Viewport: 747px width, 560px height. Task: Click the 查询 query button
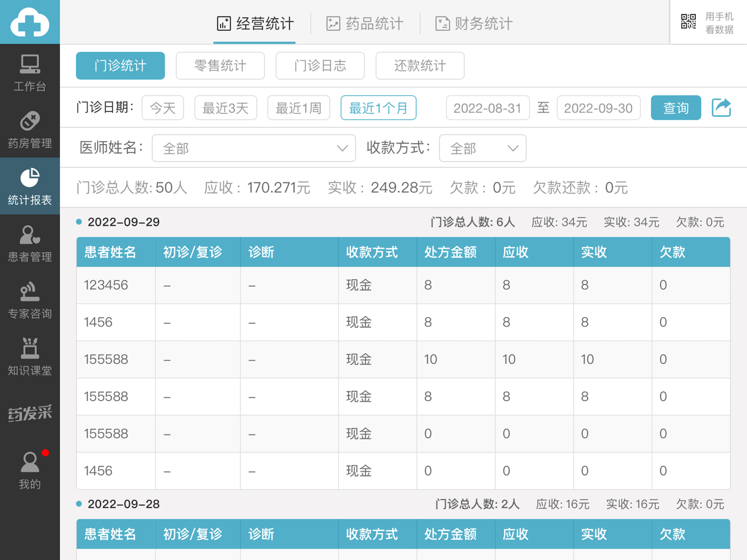click(676, 108)
